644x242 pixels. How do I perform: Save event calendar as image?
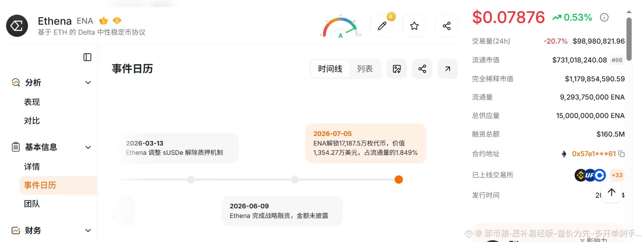(397, 69)
